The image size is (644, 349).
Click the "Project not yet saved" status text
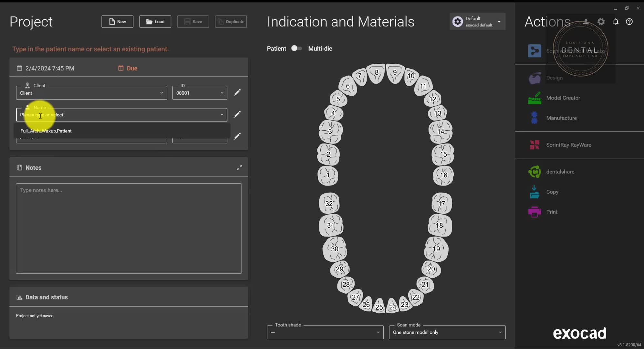35,316
